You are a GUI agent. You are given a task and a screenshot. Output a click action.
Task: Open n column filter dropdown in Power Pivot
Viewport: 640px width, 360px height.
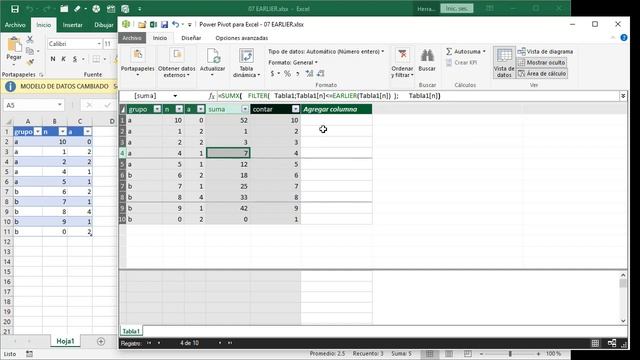(179, 109)
